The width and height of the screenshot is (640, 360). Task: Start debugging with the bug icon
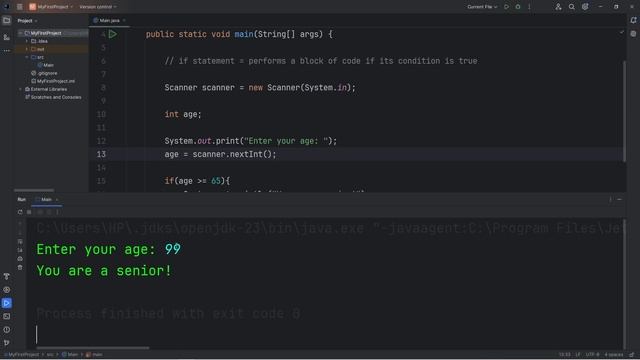(x=518, y=7)
